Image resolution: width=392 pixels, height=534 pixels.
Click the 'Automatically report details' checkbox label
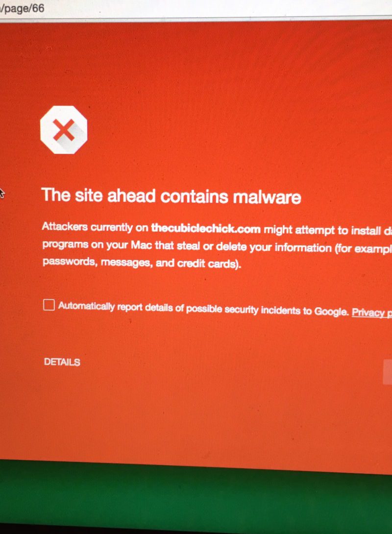point(203,309)
